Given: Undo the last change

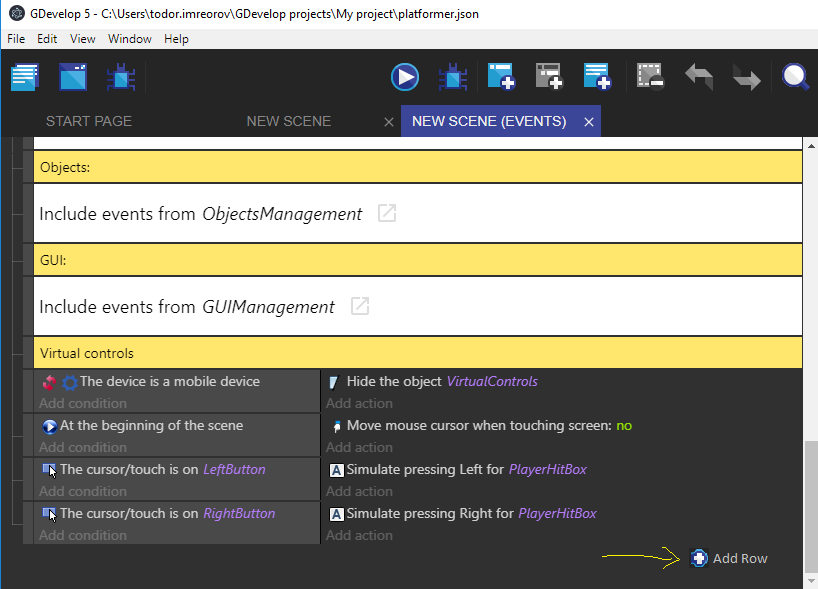Looking at the screenshot, I should point(700,76).
